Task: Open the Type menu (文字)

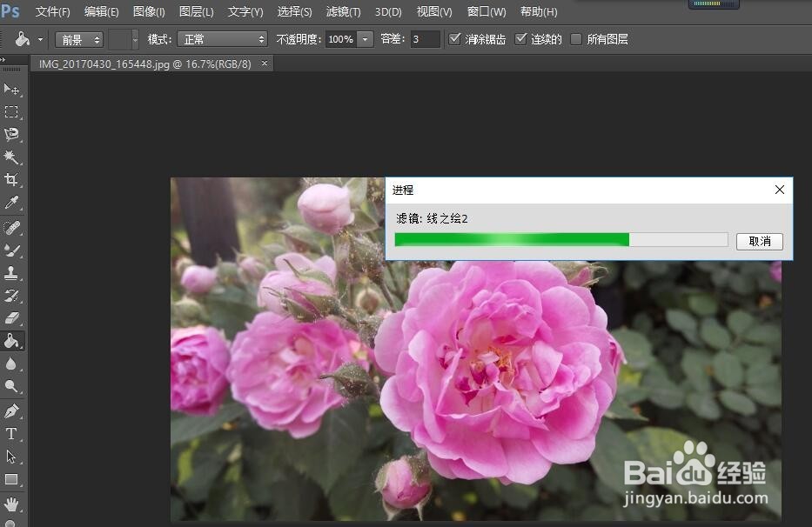Action: (x=245, y=11)
